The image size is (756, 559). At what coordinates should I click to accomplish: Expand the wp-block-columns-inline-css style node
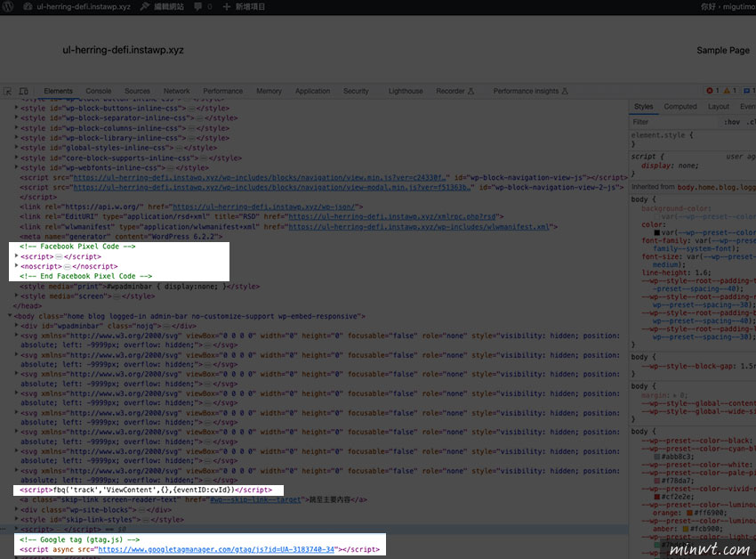coord(16,127)
